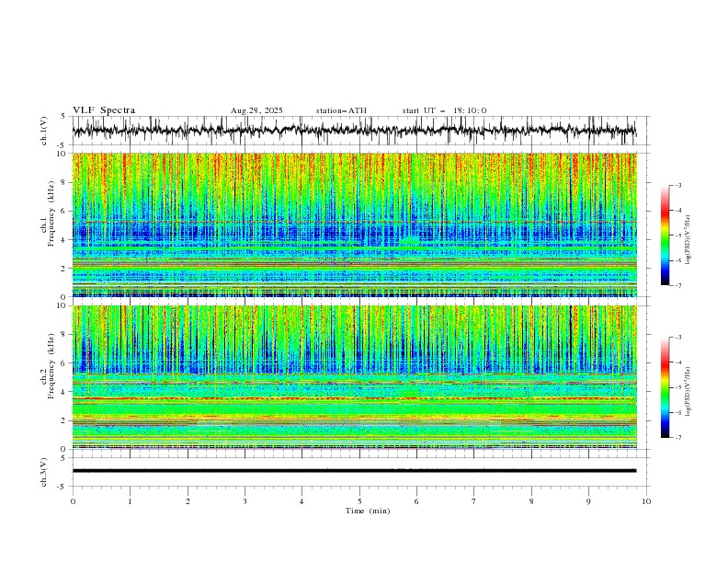Click the ch.2 spectrogram color scale bar
The width and height of the screenshot is (728, 563).
click(665, 387)
